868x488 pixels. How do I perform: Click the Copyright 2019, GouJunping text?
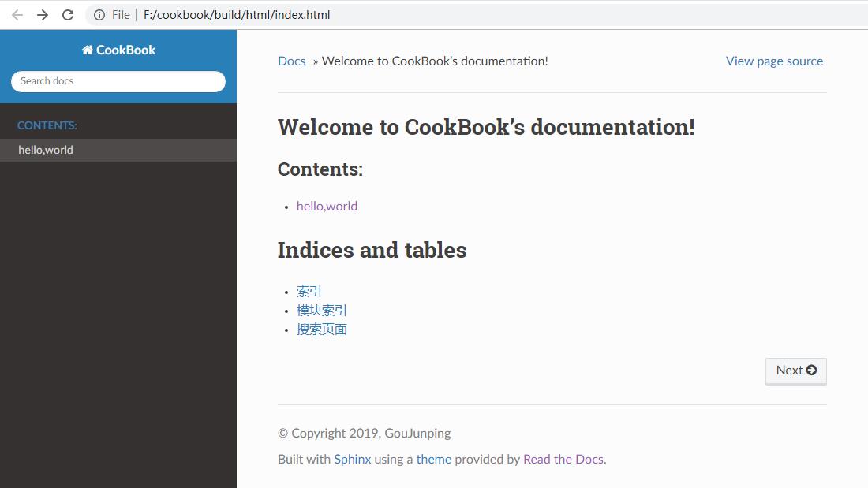[365, 434]
